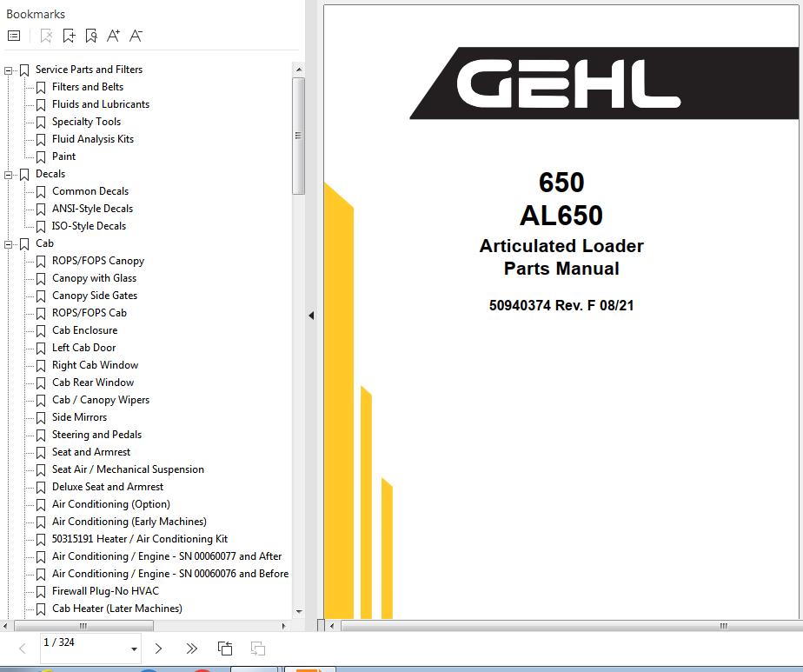Image resolution: width=803 pixels, height=672 pixels.
Task: Select the Paint bookmark
Action: coord(64,156)
